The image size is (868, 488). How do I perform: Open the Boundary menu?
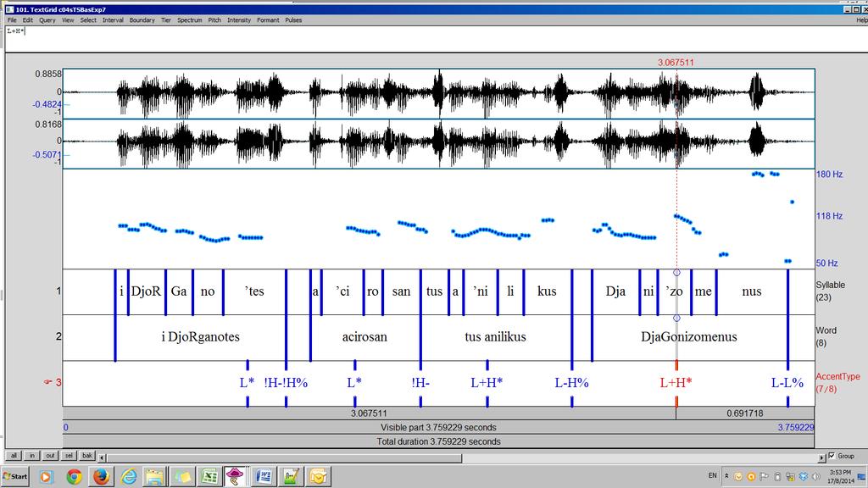pos(142,20)
